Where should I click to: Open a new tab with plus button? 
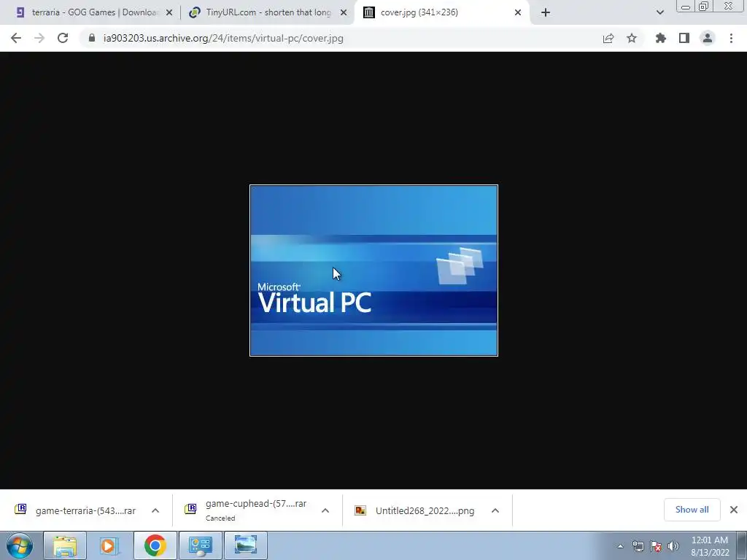546,12
